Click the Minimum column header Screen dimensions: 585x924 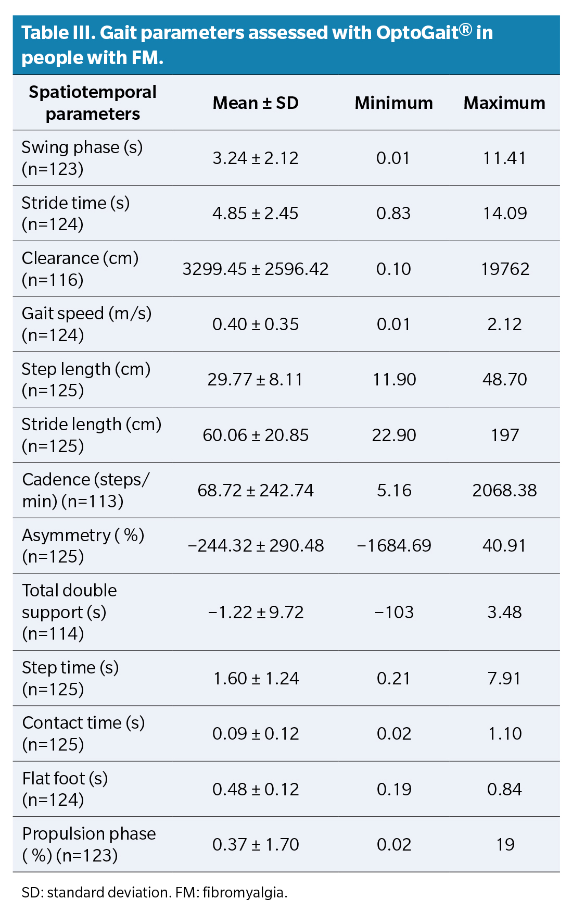pyautogui.click(x=393, y=103)
